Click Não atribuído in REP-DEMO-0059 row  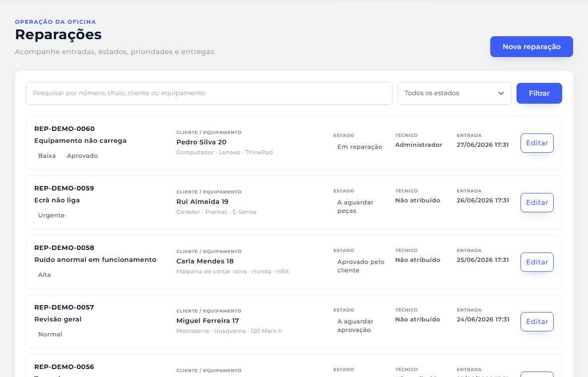click(x=418, y=200)
